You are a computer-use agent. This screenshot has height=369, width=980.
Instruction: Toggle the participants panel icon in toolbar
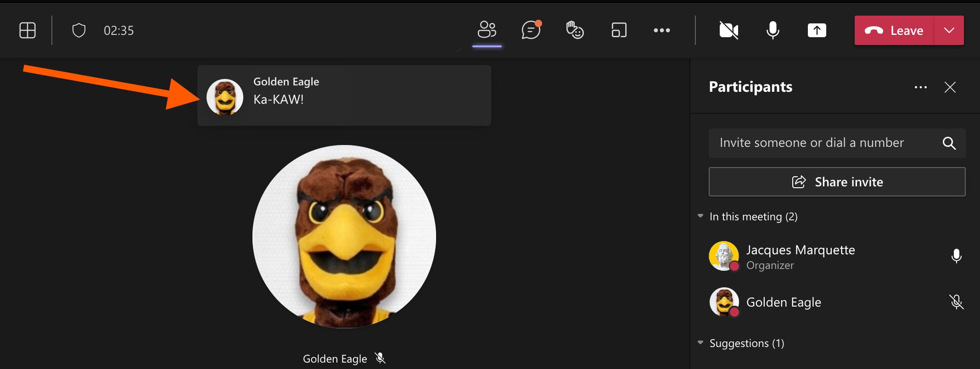pyautogui.click(x=487, y=30)
